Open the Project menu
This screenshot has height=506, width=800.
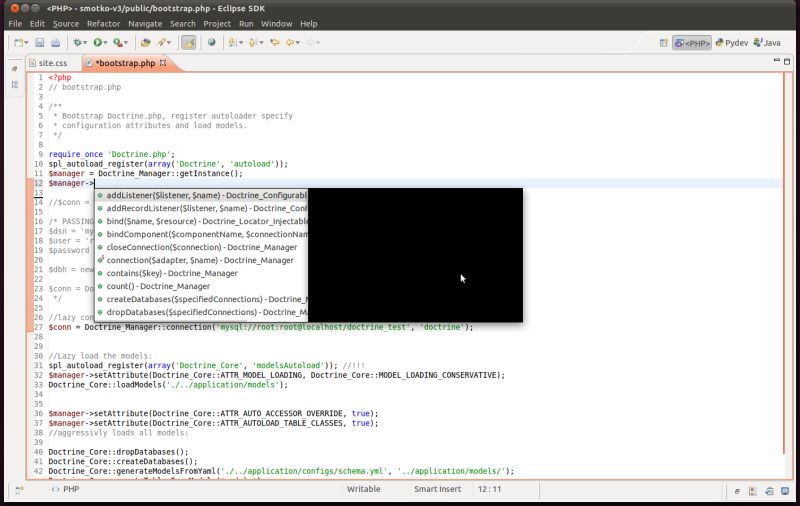point(217,23)
